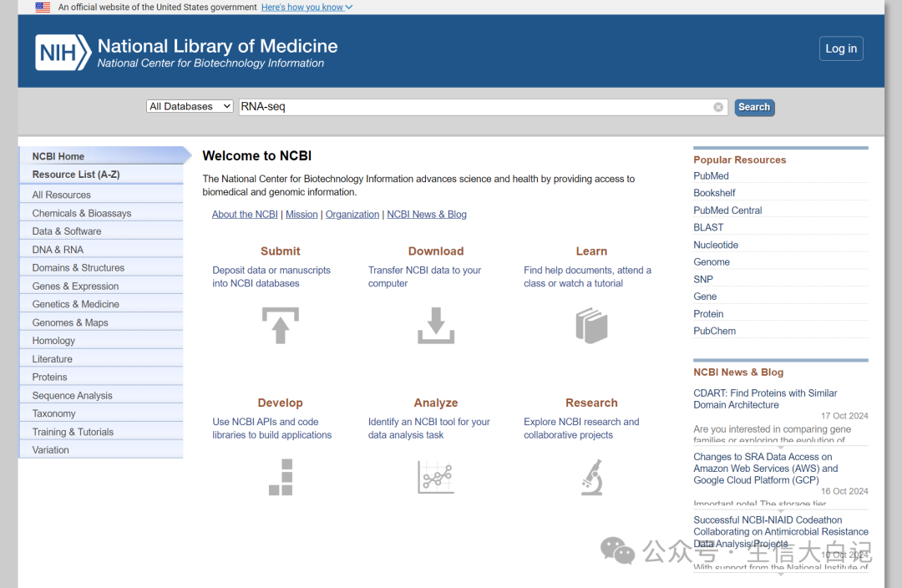Open Nucleotide link
This screenshot has height=588, width=902.
pos(716,245)
